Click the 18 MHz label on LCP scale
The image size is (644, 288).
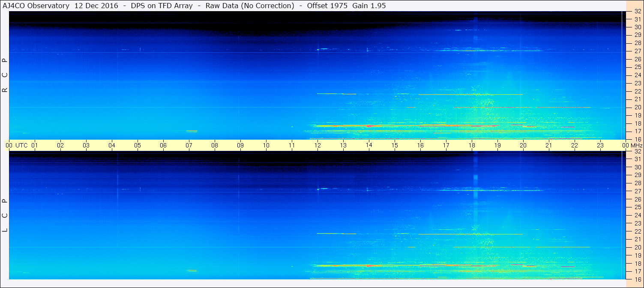(638, 264)
